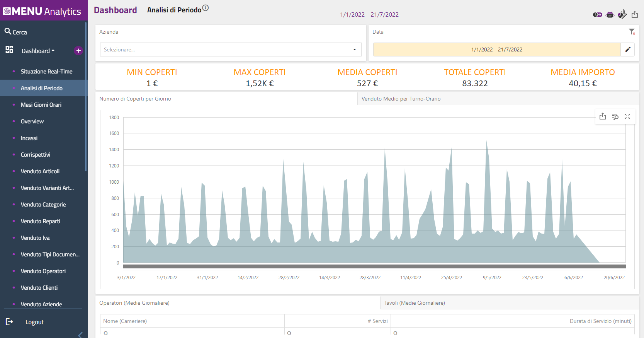The image size is (644, 338).
Task: Click the gray range slider below chart
Action: click(374, 266)
